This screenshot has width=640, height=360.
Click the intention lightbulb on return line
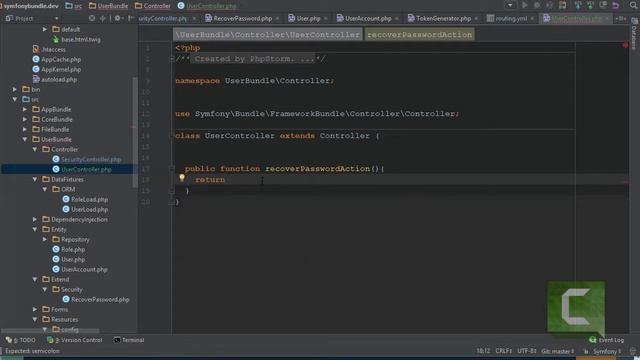tap(182, 178)
